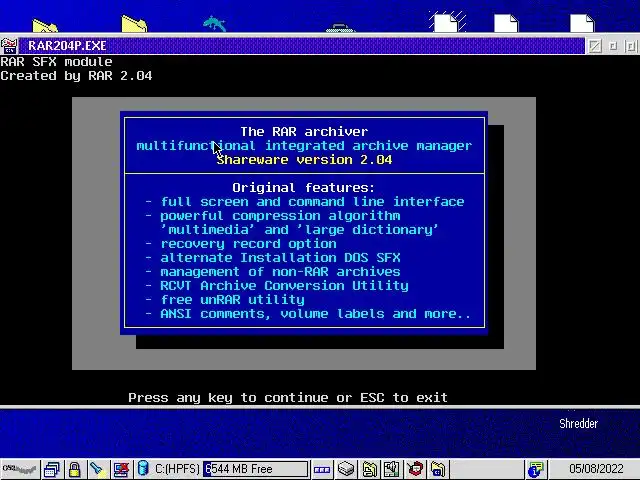The height and width of the screenshot is (480, 640).
Task: Open the information bubble icon near the date
Action: tap(535, 469)
